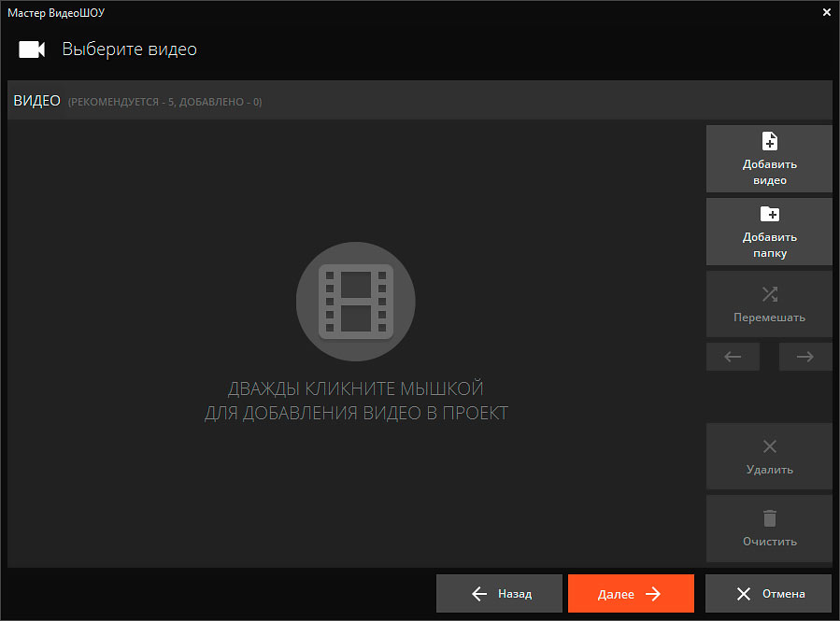
Task: Click the Удалить cross icon
Action: pyautogui.click(x=769, y=446)
